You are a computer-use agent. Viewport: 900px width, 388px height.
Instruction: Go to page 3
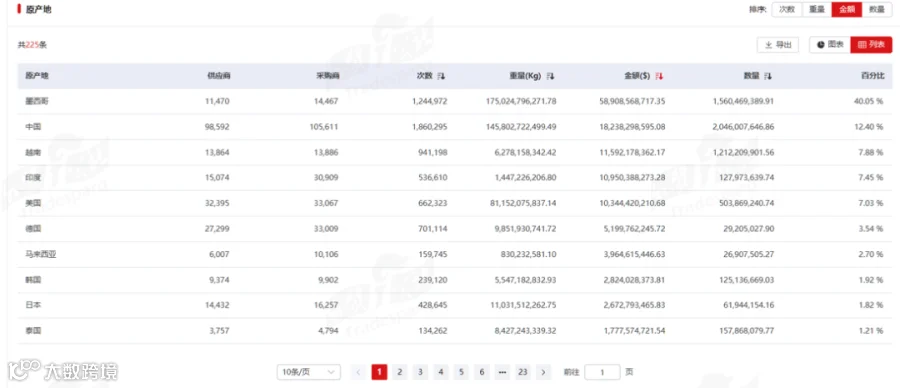click(420, 372)
